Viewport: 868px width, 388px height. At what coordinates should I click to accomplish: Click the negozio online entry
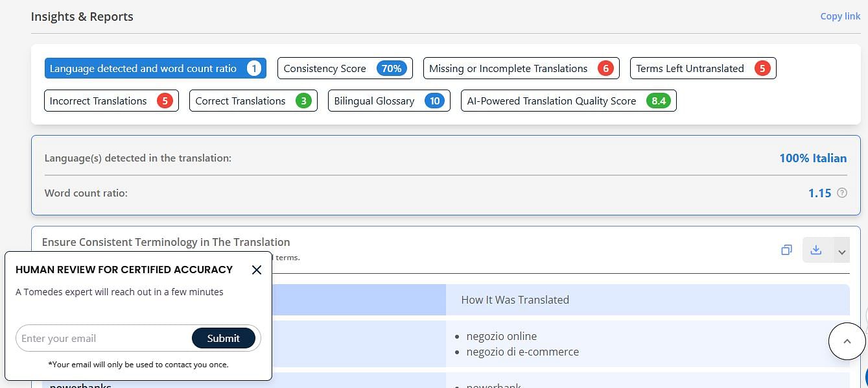[502, 336]
